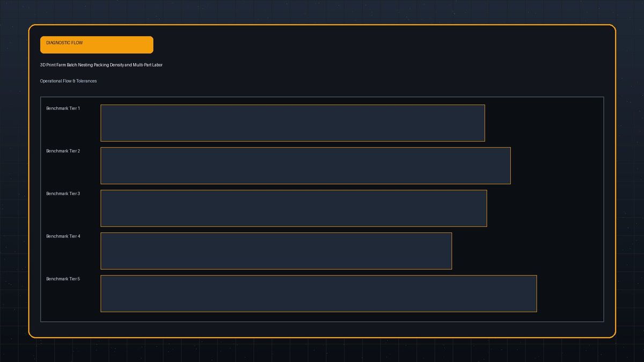644x362 pixels.
Task: Click the Benchmark Tier 3 bar
Action: pos(294,208)
